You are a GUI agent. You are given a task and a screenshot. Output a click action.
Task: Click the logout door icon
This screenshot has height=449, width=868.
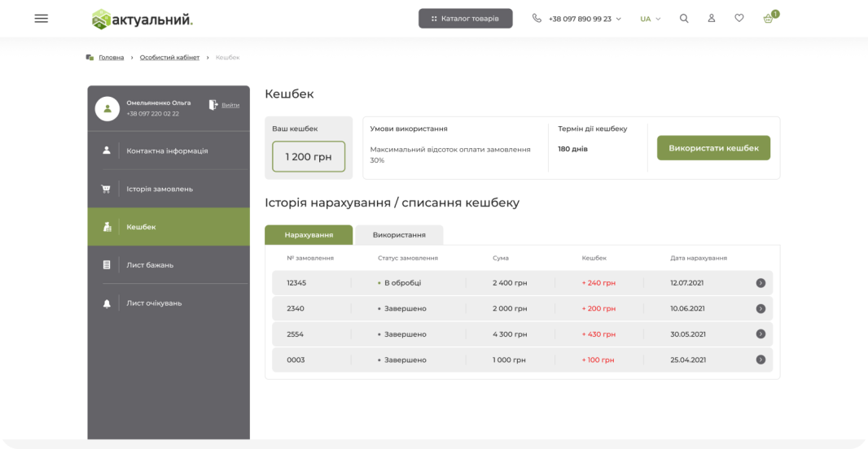(213, 105)
